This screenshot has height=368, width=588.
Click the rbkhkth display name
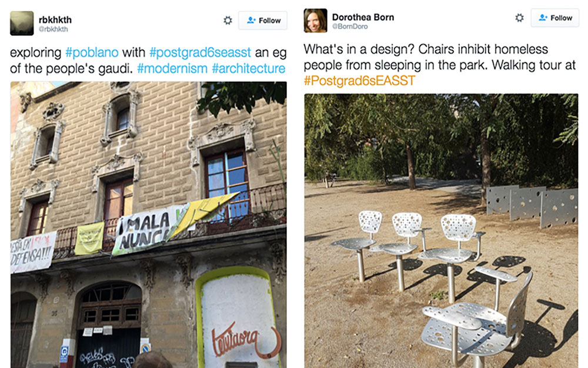55,19
